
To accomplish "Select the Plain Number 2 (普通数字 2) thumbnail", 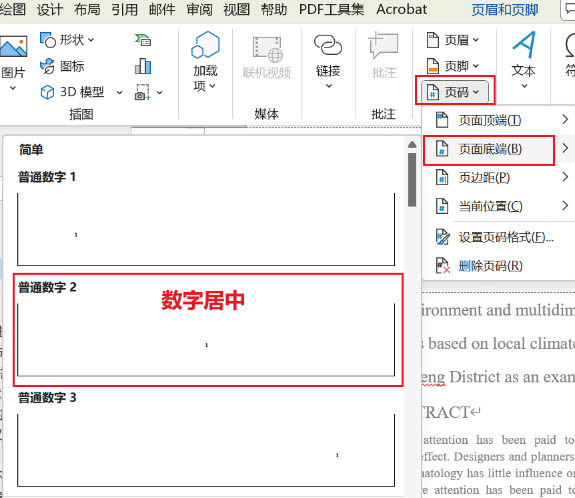I will [x=206, y=340].
